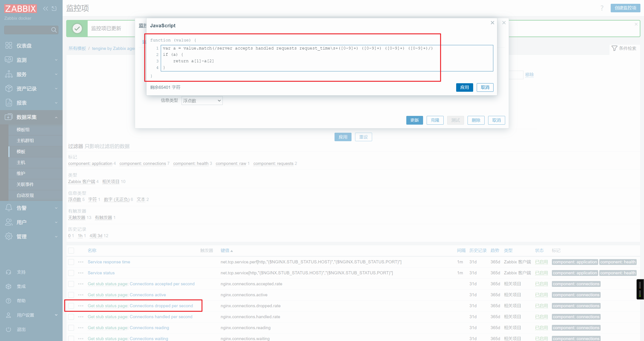
Task: Expand the 告警 menu chevron
Action: tap(56, 208)
